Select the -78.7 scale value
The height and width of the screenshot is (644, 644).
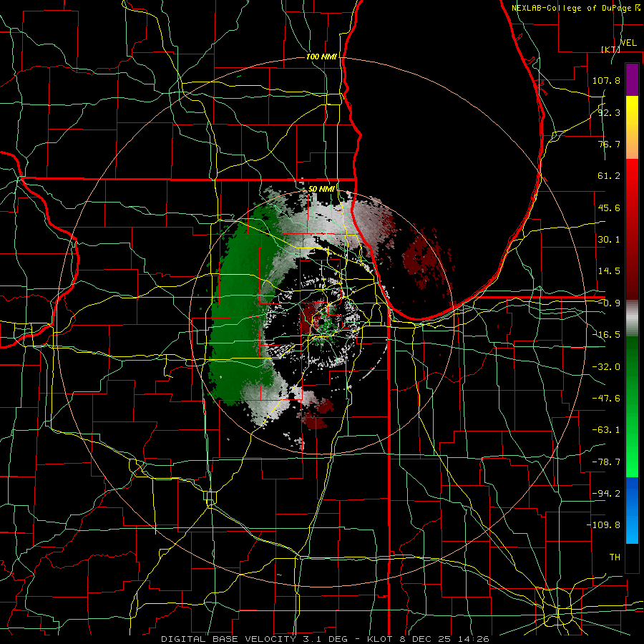tap(606, 462)
